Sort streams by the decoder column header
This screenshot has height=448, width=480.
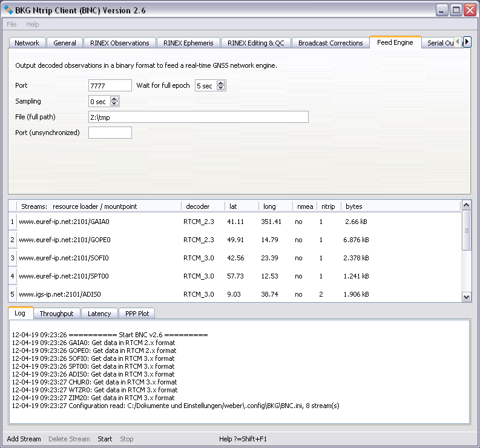[197, 206]
